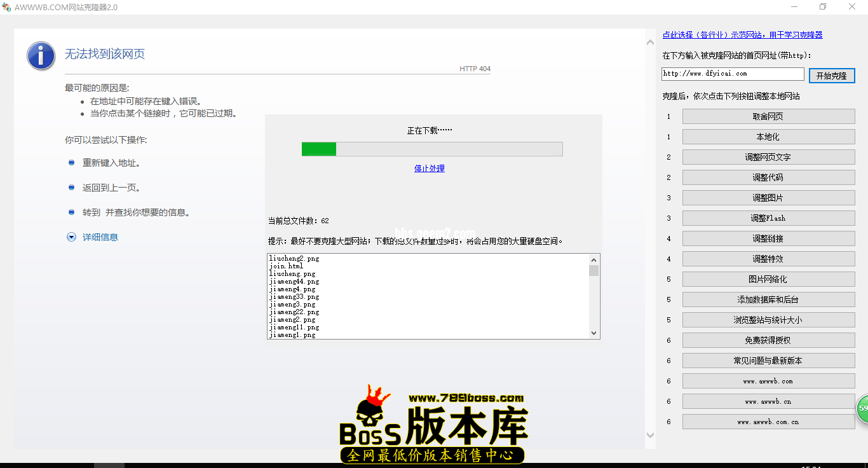
Task: Click the 取舍网页 button
Action: pyautogui.click(x=768, y=116)
